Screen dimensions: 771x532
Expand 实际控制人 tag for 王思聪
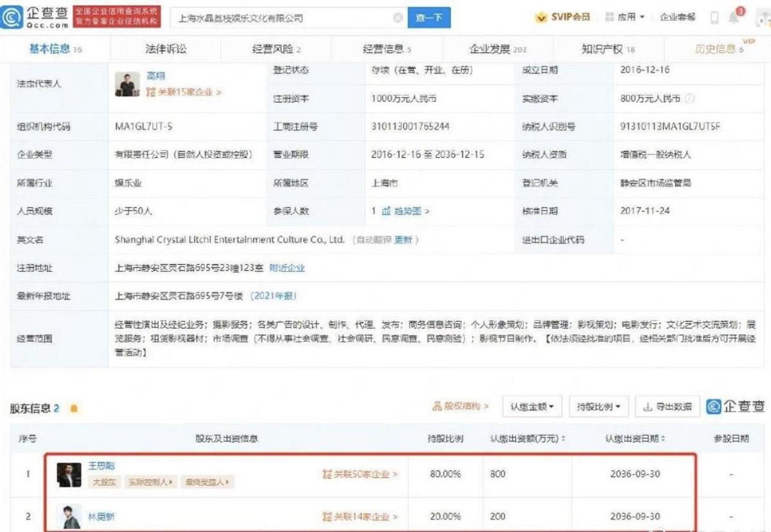click(151, 481)
